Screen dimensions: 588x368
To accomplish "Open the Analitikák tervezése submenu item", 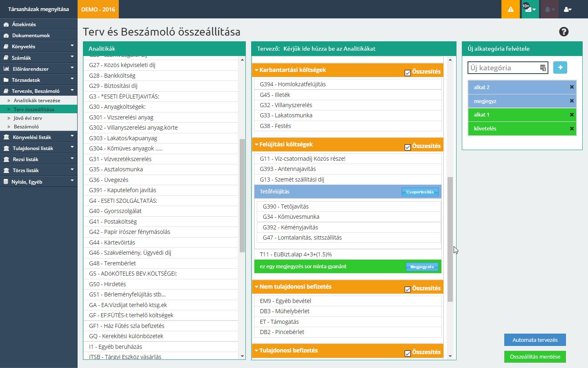I will pos(37,101).
